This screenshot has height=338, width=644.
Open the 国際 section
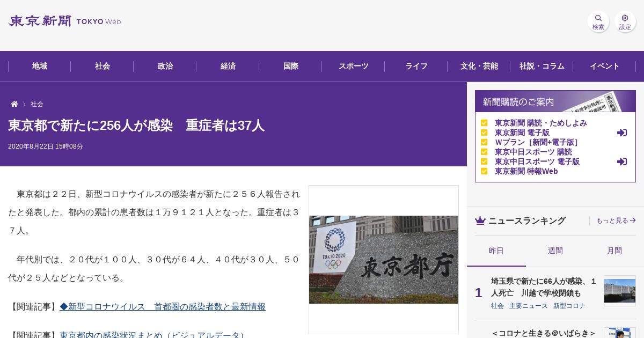pos(291,66)
